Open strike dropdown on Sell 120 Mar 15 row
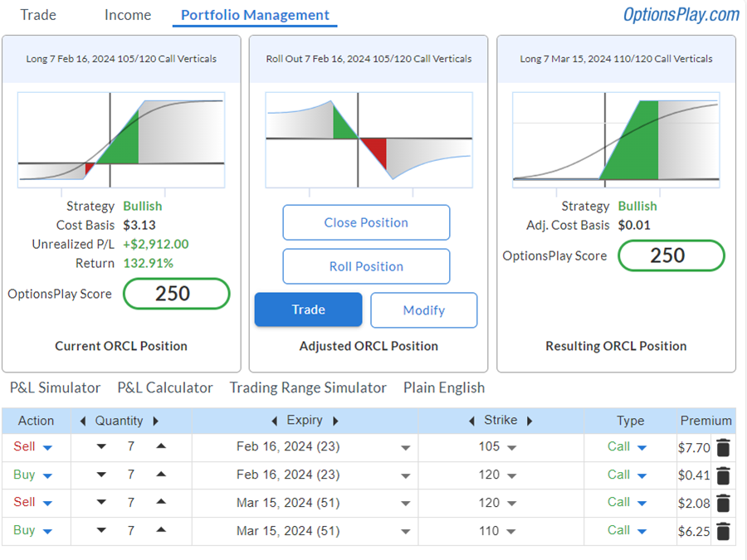 pos(511,504)
